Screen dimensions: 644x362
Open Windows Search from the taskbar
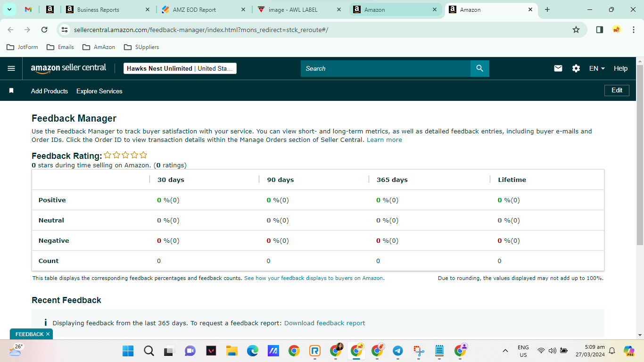pos(149,351)
